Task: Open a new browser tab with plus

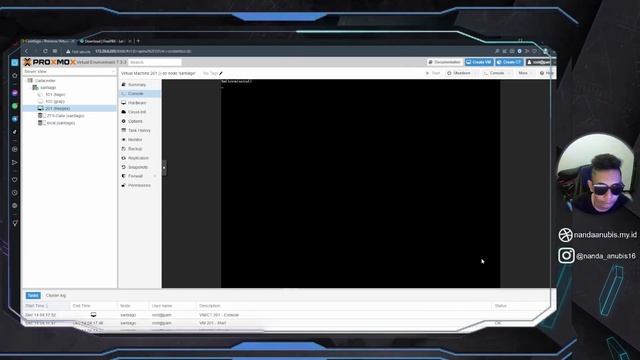Action: pyautogui.click(x=138, y=41)
